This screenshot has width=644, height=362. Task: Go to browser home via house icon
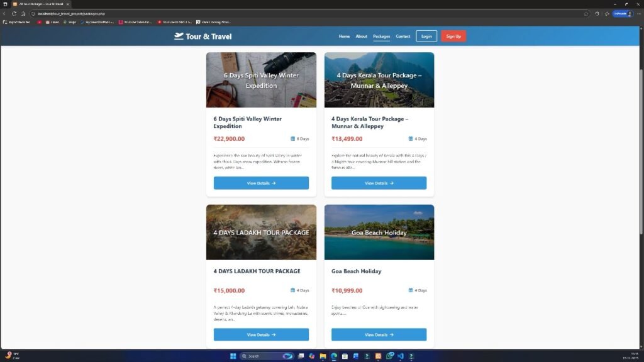(x=23, y=14)
